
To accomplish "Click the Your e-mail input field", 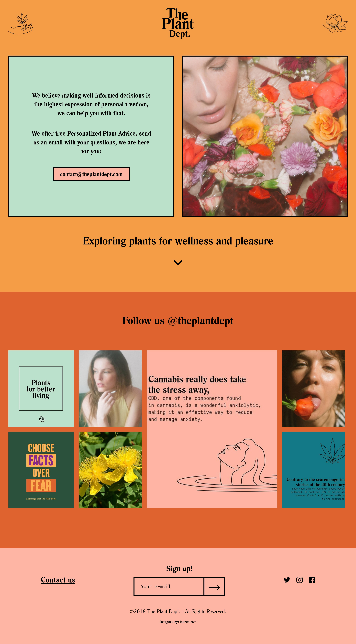I will point(169,586).
